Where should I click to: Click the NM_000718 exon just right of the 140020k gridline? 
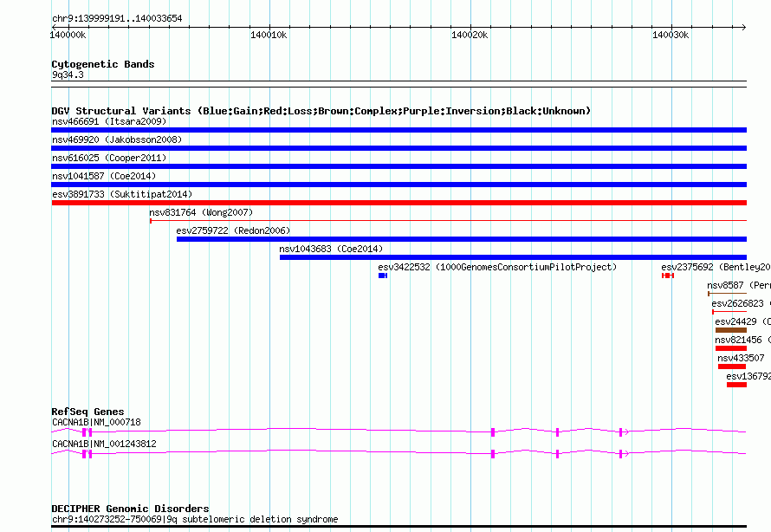pyautogui.click(x=493, y=432)
